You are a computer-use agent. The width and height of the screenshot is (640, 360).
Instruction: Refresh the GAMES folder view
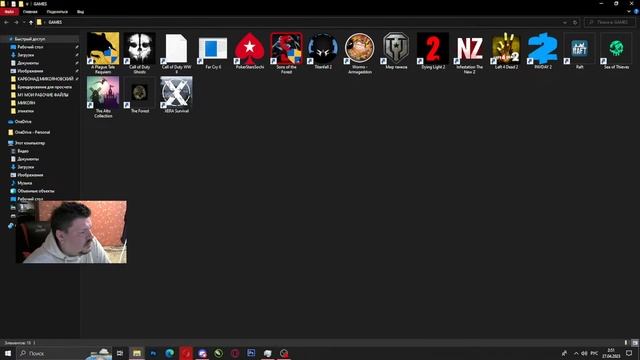point(575,22)
